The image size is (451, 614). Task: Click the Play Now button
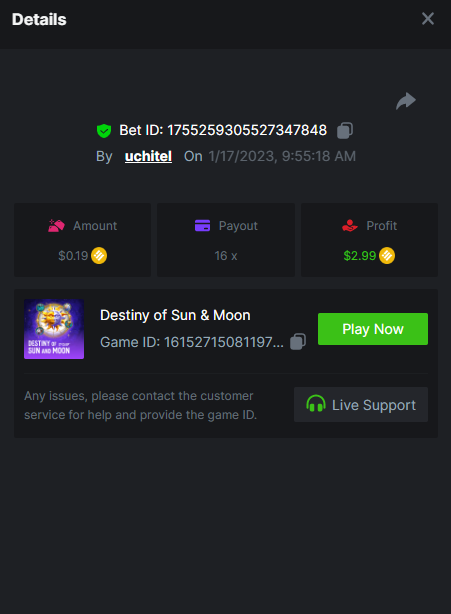[x=373, y=329]
